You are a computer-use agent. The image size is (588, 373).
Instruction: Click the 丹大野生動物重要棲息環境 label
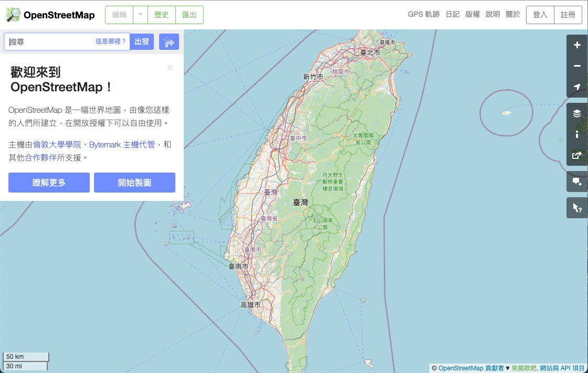tap(333, 182)
